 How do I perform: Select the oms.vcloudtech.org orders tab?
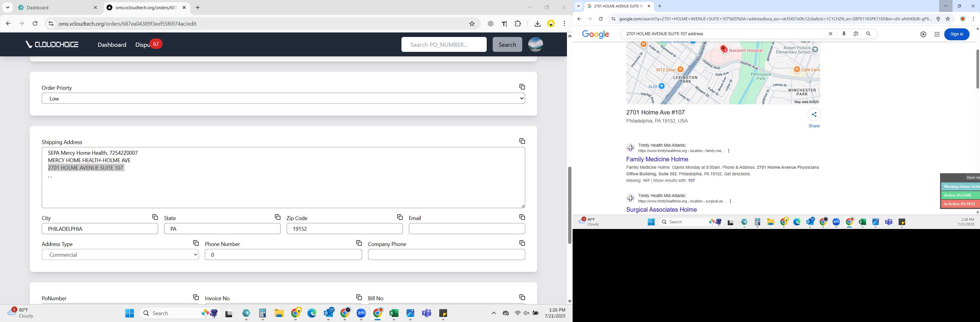click(146, 8)
